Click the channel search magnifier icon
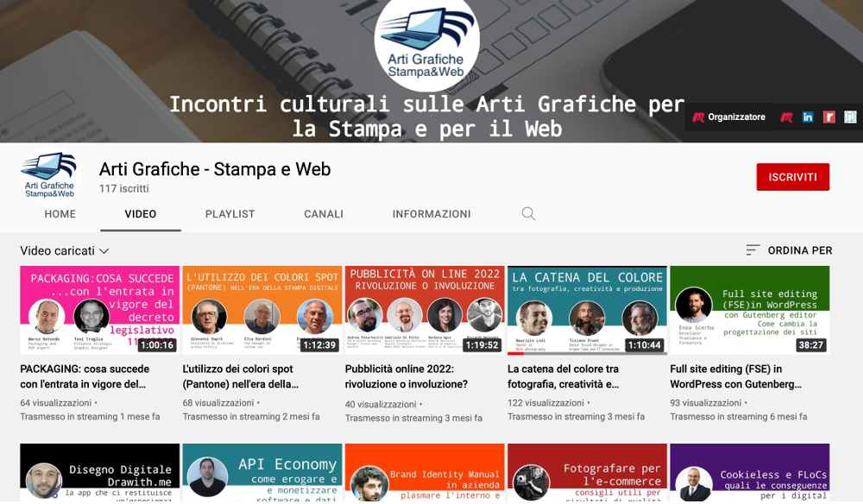863x504 pixels. [x=528, y=213]
